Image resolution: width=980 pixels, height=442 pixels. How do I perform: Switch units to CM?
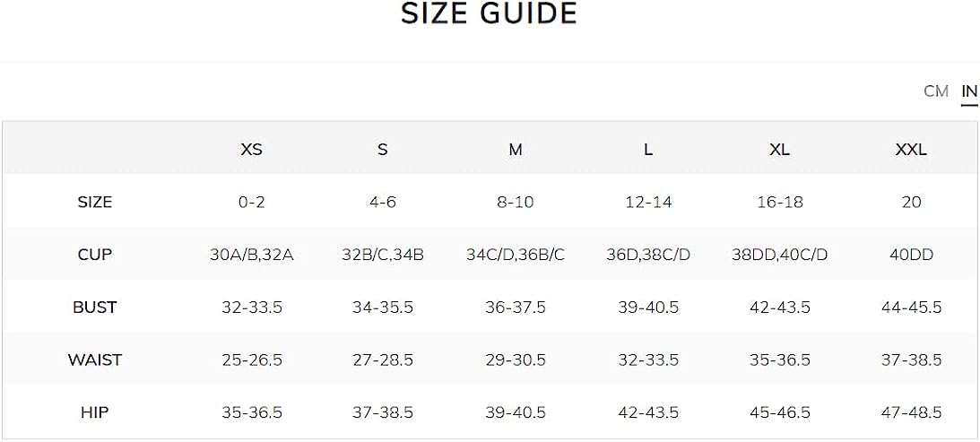936,91
